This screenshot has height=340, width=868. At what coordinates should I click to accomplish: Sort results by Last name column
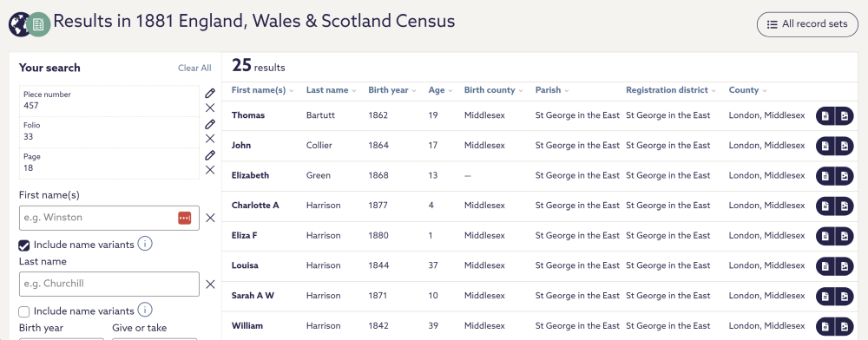[331, 90]
